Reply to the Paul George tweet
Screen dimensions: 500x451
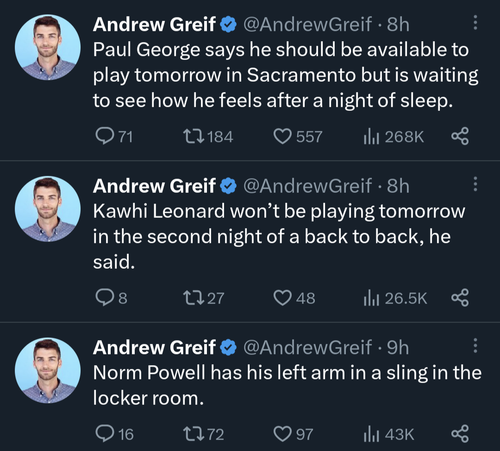tap(114, 136)
